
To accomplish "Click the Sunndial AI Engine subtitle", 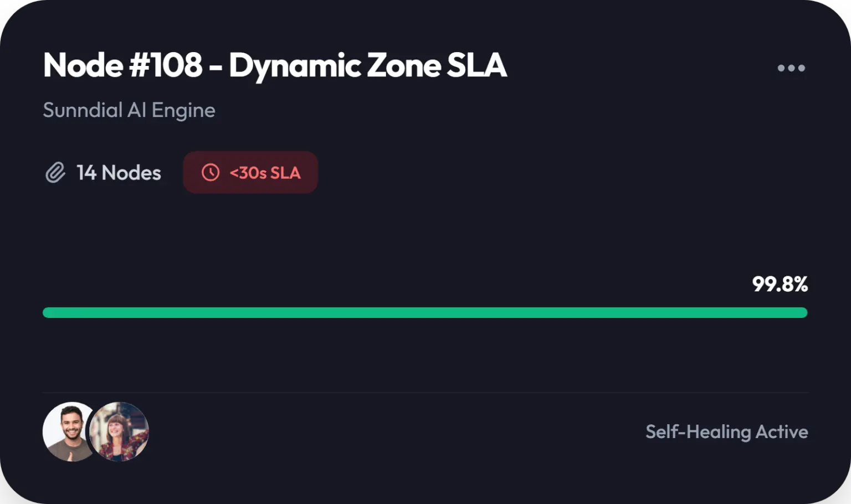I will pos(129,110).
